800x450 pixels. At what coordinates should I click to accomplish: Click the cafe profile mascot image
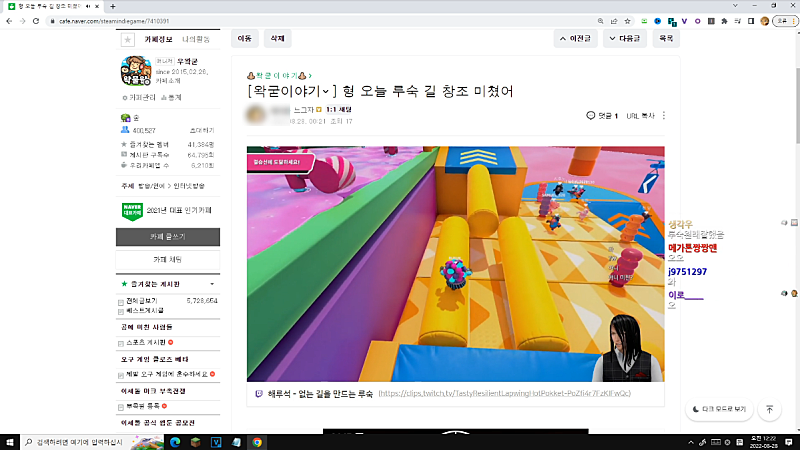point(136,72)
